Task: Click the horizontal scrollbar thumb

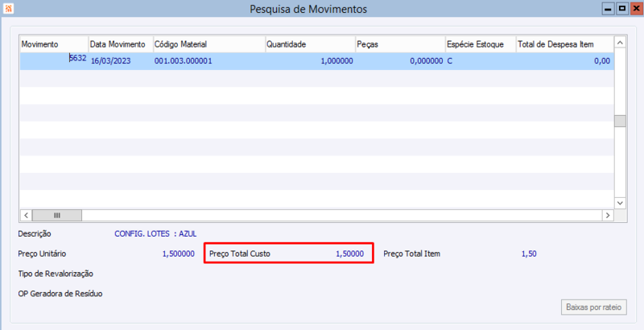Action: pos(57,215)
